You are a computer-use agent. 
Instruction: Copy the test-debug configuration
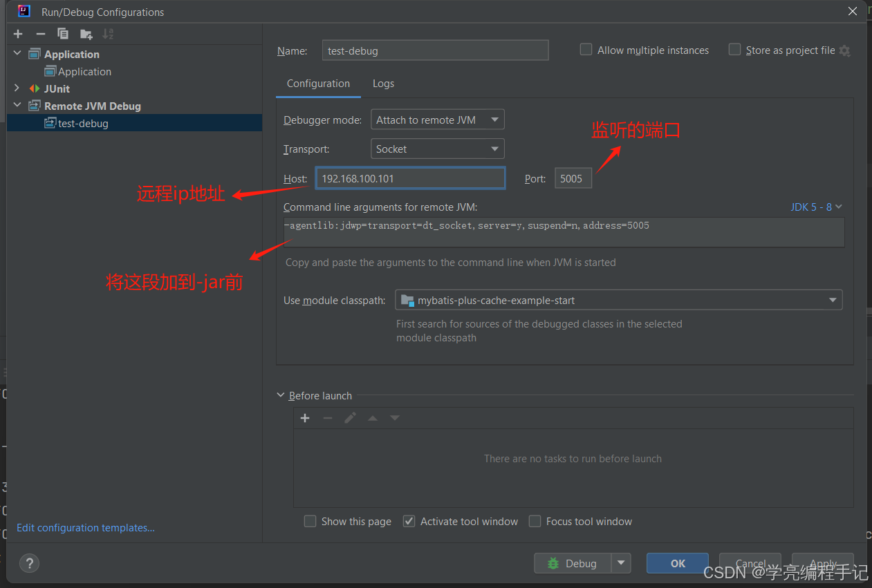pos(63,33)
